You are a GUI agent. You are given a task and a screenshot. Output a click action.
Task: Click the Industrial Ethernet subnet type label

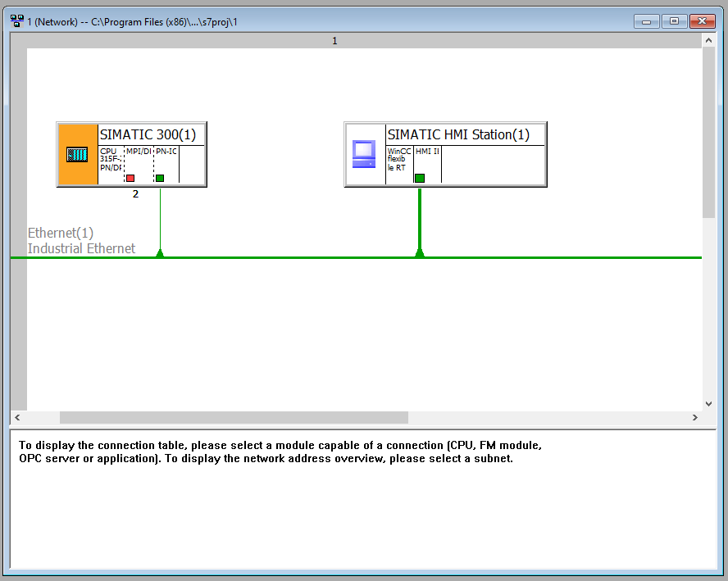coord(81,248)
